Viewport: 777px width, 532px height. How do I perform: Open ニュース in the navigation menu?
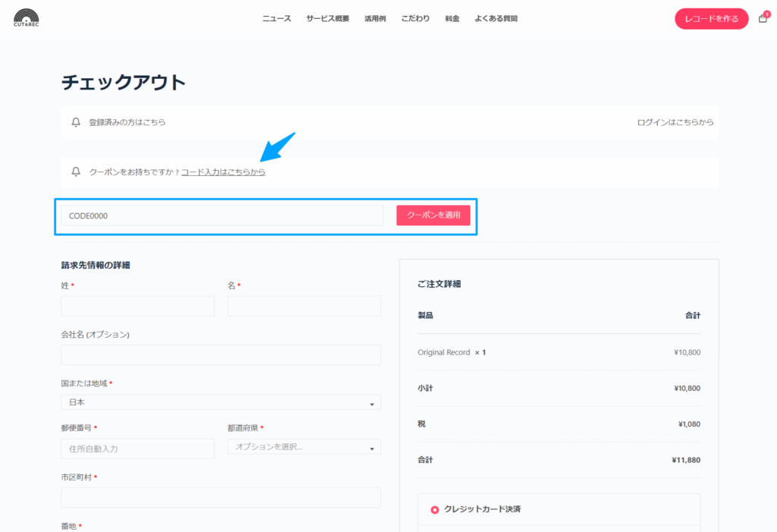tap(276, 19)
